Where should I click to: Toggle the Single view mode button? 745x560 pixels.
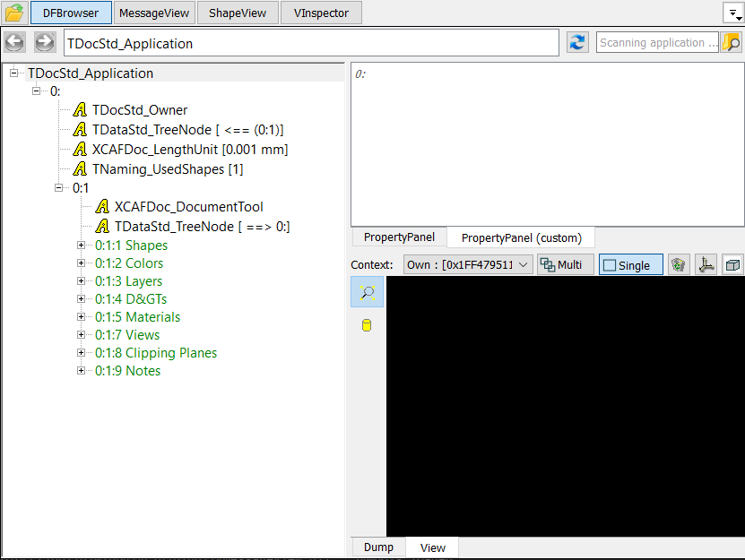click(x=630, y=265)
